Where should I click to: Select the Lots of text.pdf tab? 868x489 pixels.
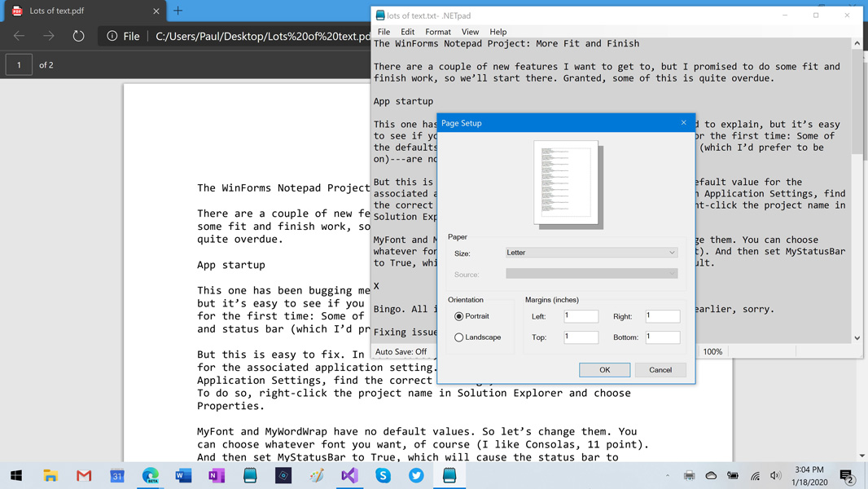pos(85,11)
